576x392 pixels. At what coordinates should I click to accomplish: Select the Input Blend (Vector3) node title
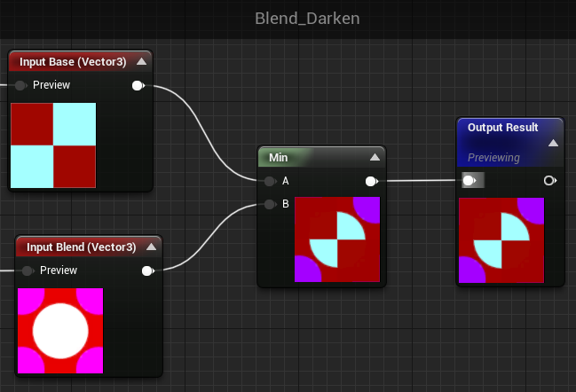pyautogui.click(x=81, y=247)
